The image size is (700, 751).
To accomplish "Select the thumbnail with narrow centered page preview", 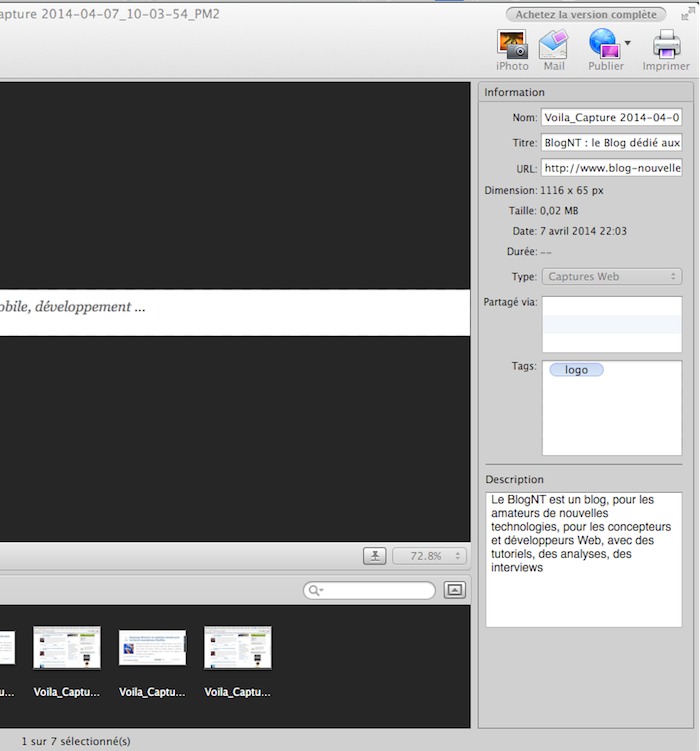I will click(x=152, y=648).
